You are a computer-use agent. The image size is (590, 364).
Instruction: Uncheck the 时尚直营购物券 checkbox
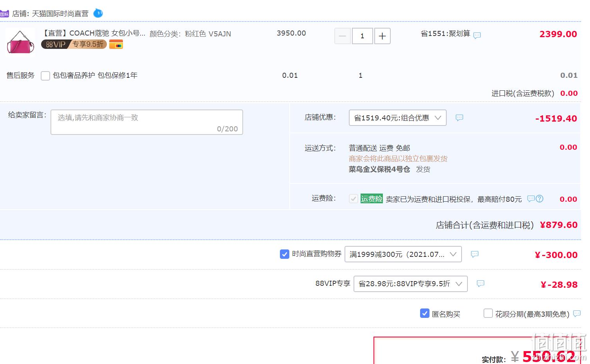(x=285, y=254)
